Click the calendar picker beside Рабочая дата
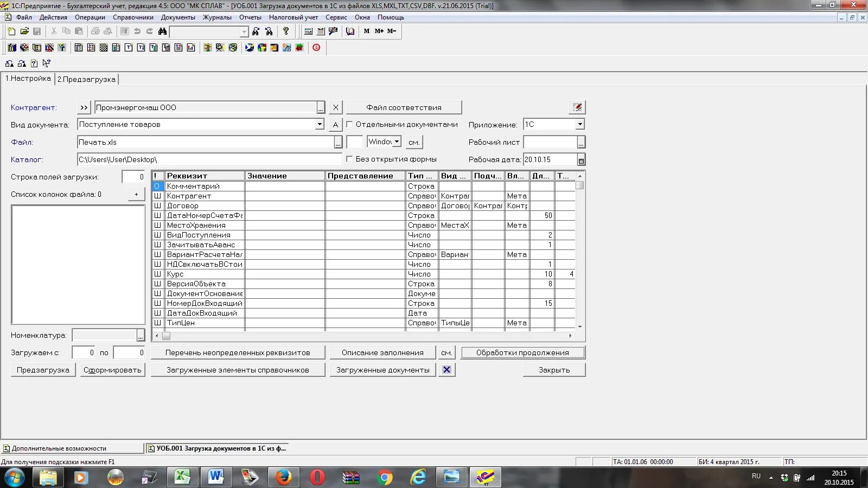Image resolution: width=868 pixels, height=488 pixels. point(581,160)
